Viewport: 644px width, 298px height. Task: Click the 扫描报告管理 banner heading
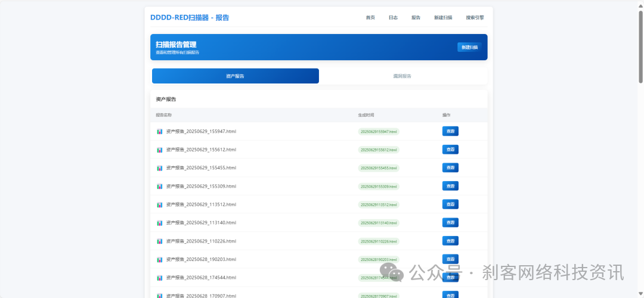click(176, 44)
